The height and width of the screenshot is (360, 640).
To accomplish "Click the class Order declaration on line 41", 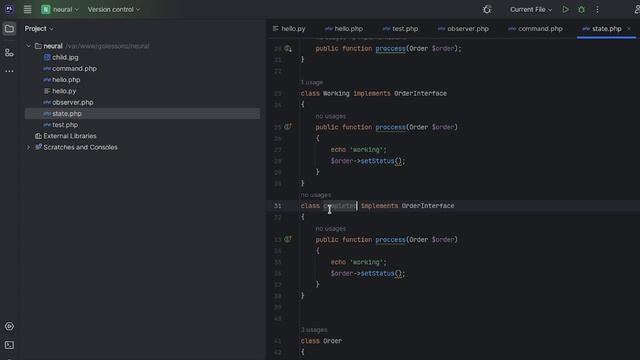I will point(321,341).
